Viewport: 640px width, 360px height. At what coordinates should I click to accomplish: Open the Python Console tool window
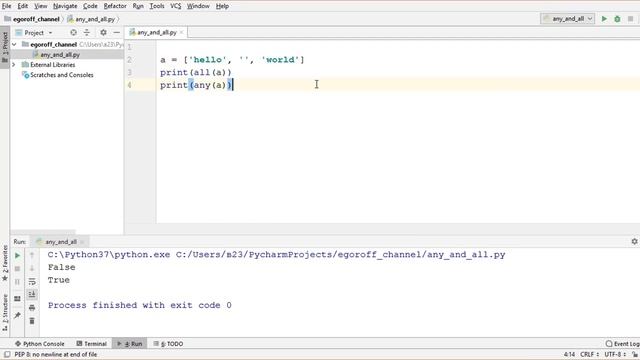point(40,344)
